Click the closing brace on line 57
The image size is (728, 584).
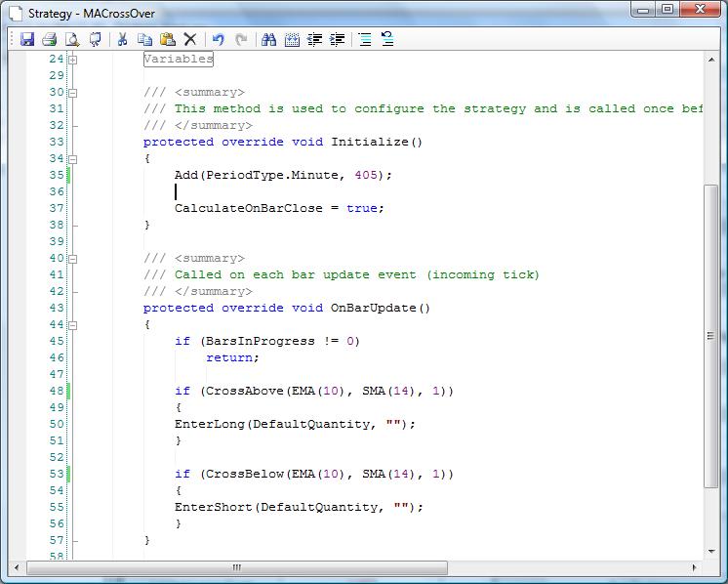146,540
